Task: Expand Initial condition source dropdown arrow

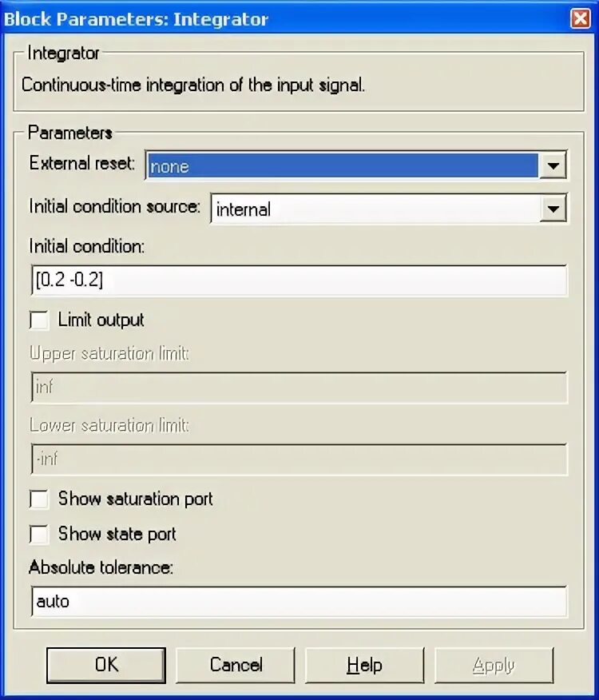Action: click(x=553, y=209)
